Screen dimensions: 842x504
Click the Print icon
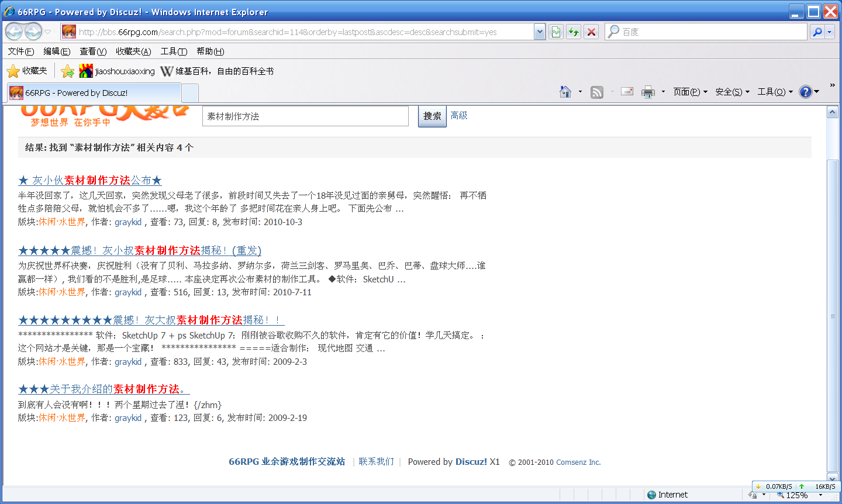648,92
